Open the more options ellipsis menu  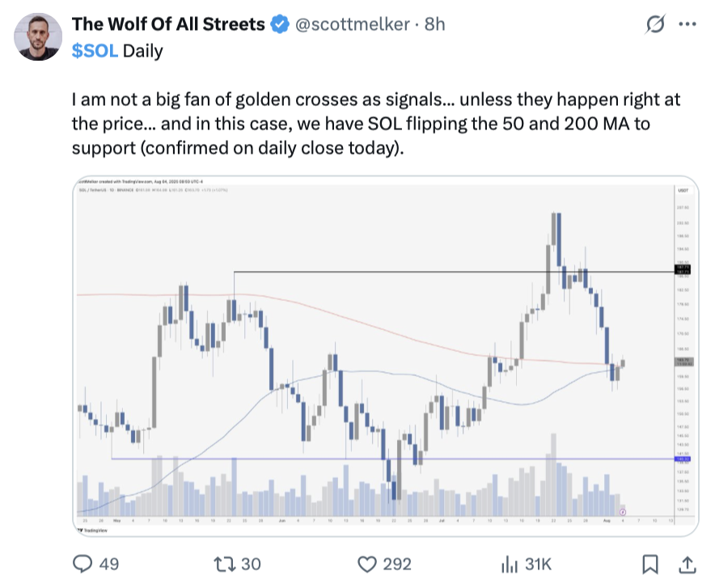coord(687,24)
